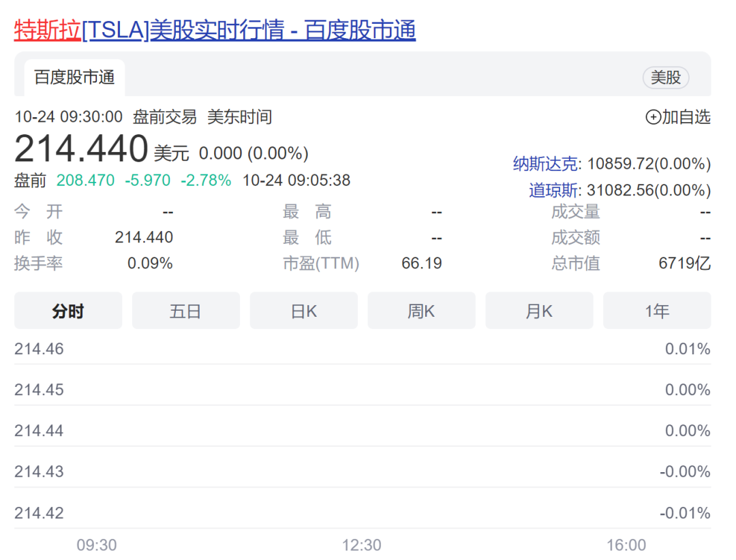Click the chart axis price 214.43
This screenshot has height=560, width=736.
[39, 471]
